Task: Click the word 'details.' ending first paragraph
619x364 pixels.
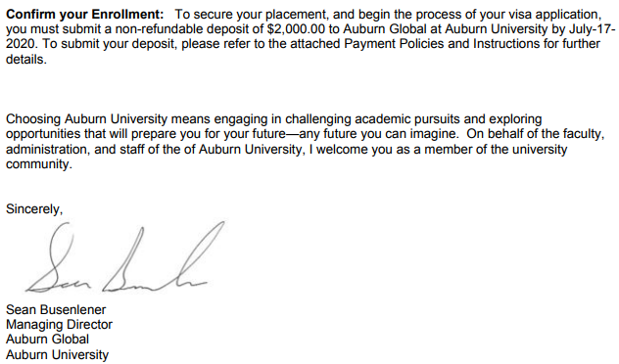Action: 26,59
